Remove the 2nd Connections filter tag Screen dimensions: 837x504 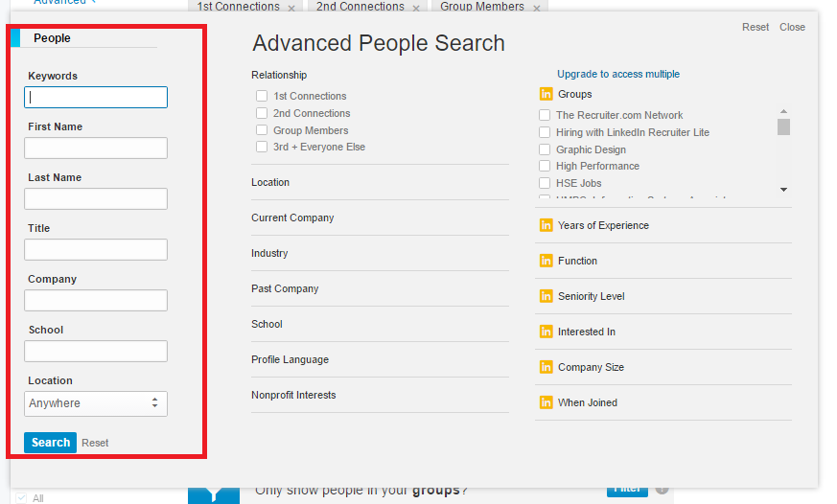[416, 8]
